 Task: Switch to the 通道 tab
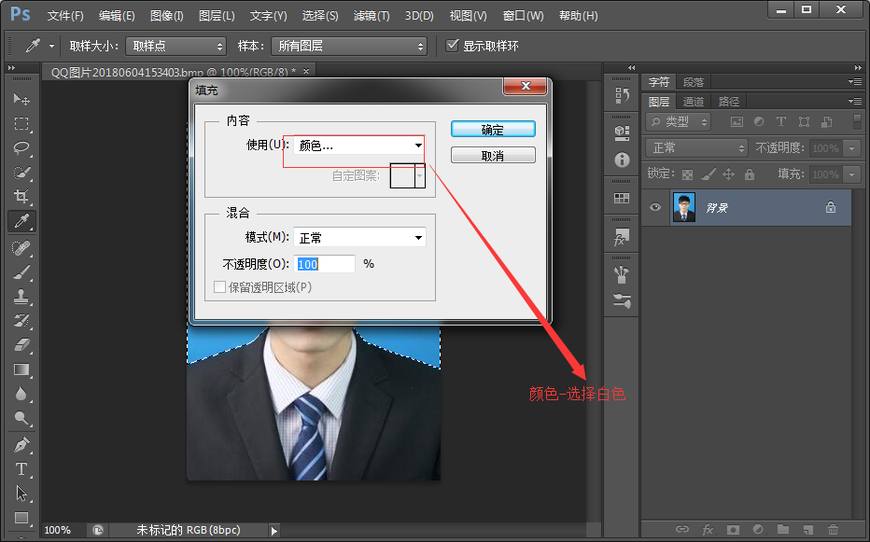pos(693,102)
